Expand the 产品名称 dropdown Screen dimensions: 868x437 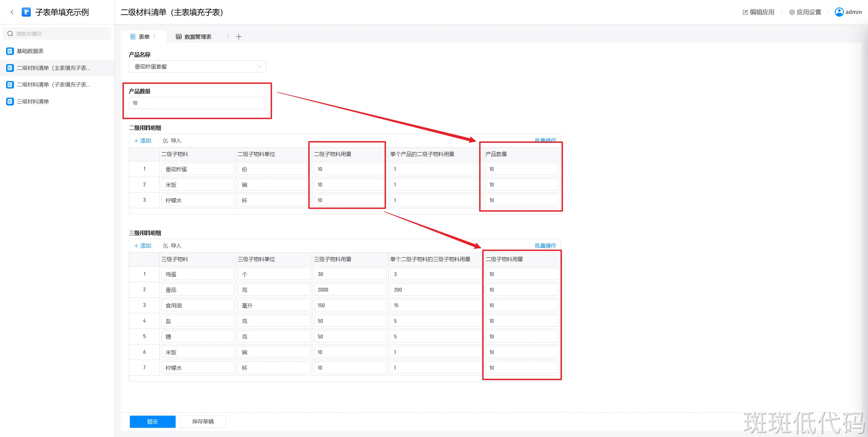click(259, 67)
